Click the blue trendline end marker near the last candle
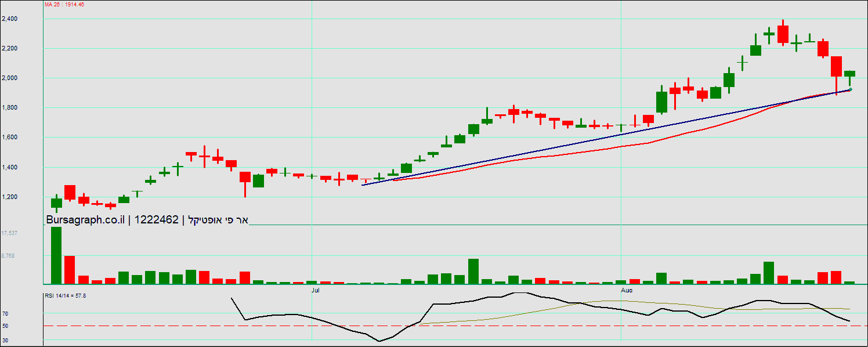Screen dimensions: 868x347 850,89
